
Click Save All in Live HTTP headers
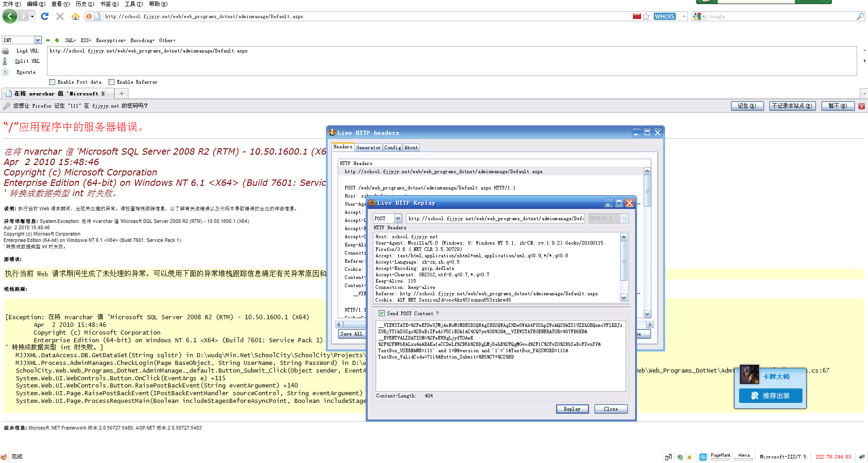352,334
